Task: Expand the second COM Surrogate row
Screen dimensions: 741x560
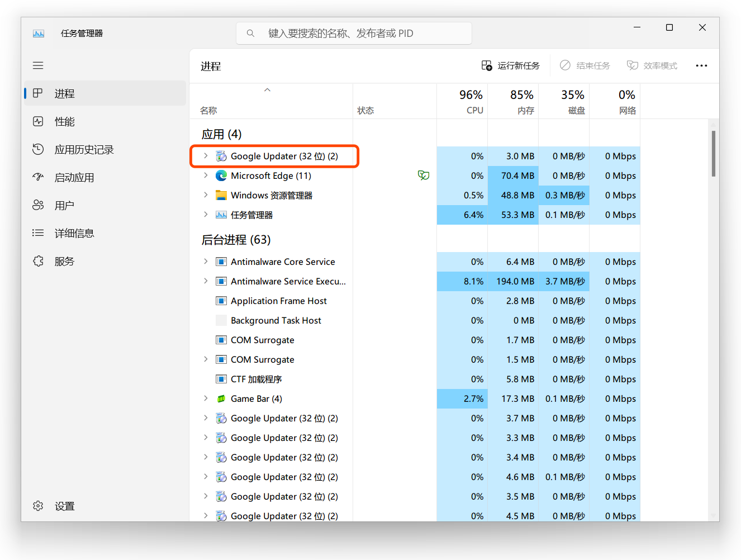Action: [206, 359]
